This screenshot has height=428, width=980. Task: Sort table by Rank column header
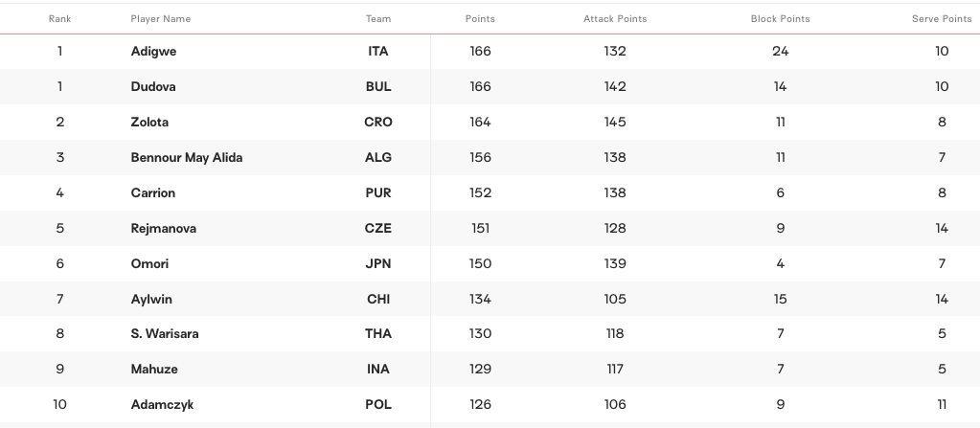[59, 19]
